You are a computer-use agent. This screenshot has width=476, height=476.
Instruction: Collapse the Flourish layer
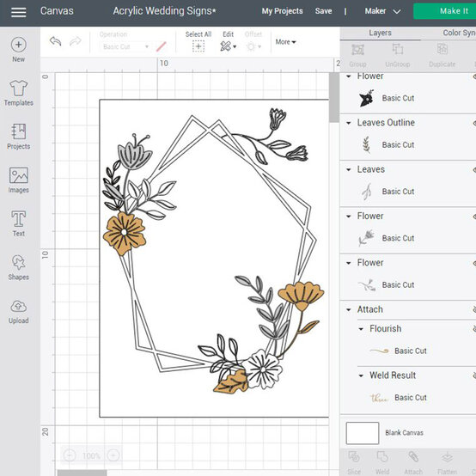click(x=361, y=329)
